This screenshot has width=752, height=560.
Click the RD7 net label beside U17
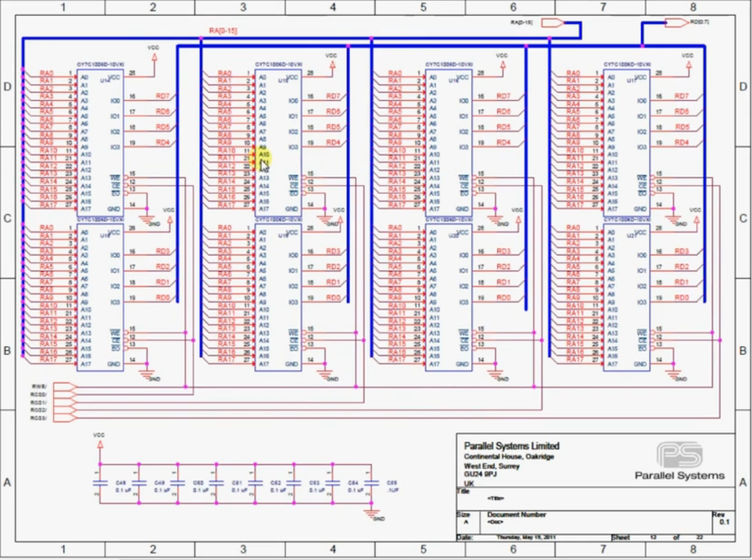pyautogui.click(x=682, y=96)
